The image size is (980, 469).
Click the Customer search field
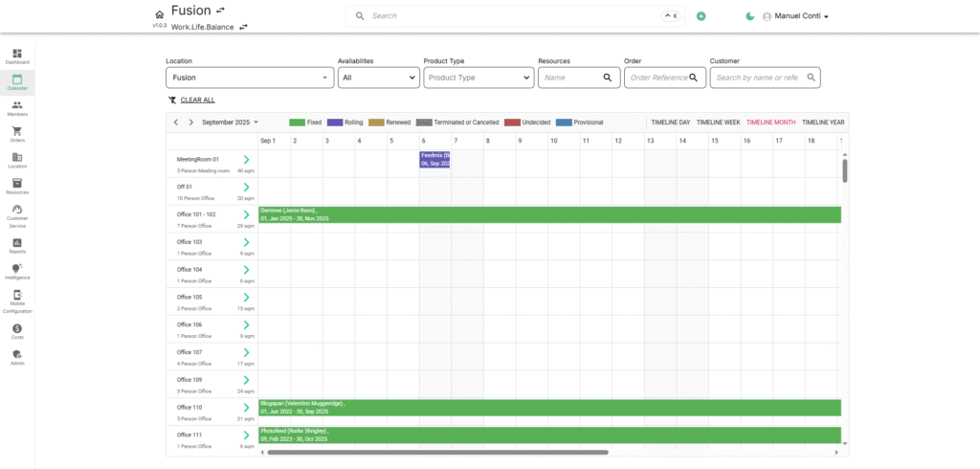coord(759,78)
